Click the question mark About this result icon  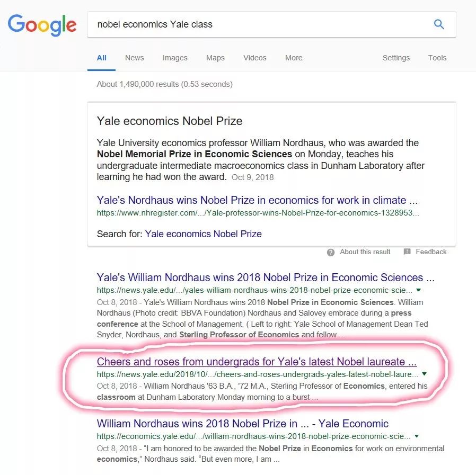click(331, 252)
